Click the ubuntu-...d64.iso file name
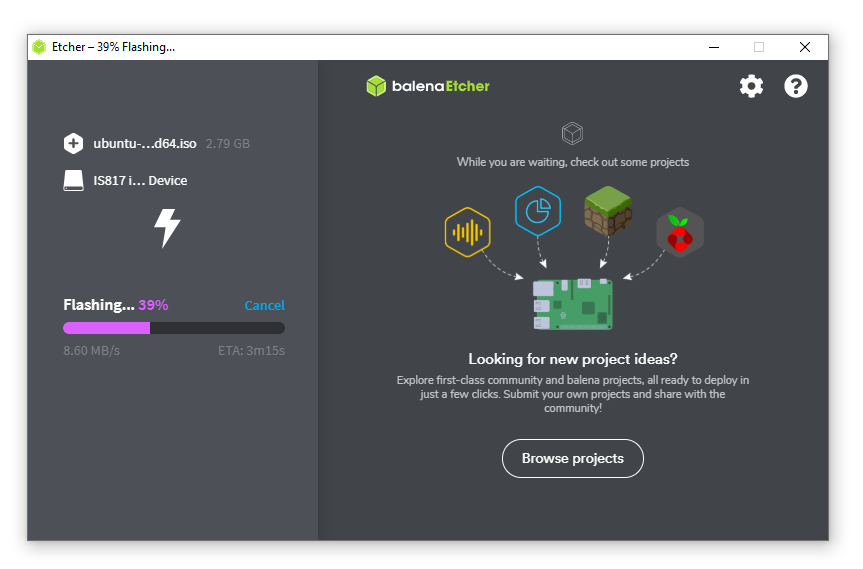The image size is (863, 569). pos(145,144)
